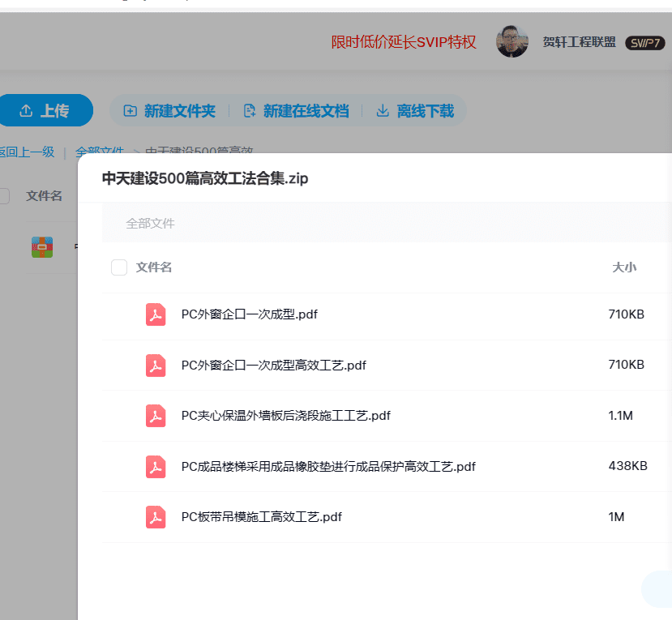Click the 文件名 column header in dialog
The image size is (672, 620).
tap(154, 267)
